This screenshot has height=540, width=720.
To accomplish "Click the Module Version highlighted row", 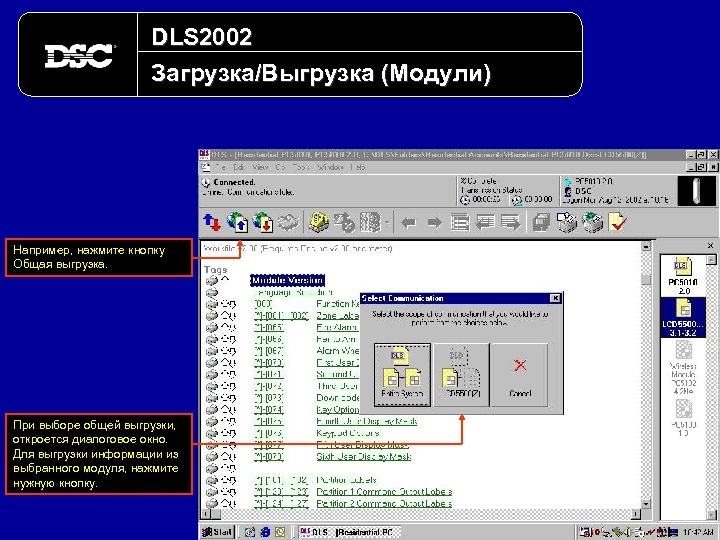I will click(287, 280).
